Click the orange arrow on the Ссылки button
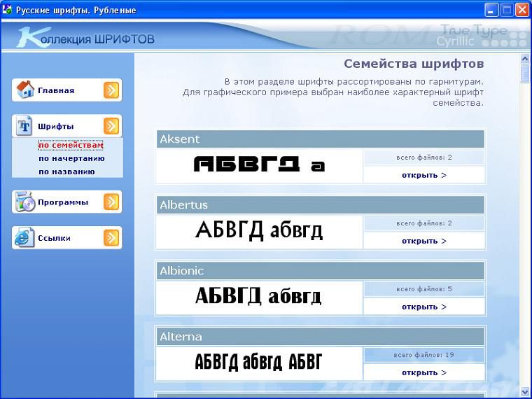Screen dimensions: 532x399 (x=111, y=238)
